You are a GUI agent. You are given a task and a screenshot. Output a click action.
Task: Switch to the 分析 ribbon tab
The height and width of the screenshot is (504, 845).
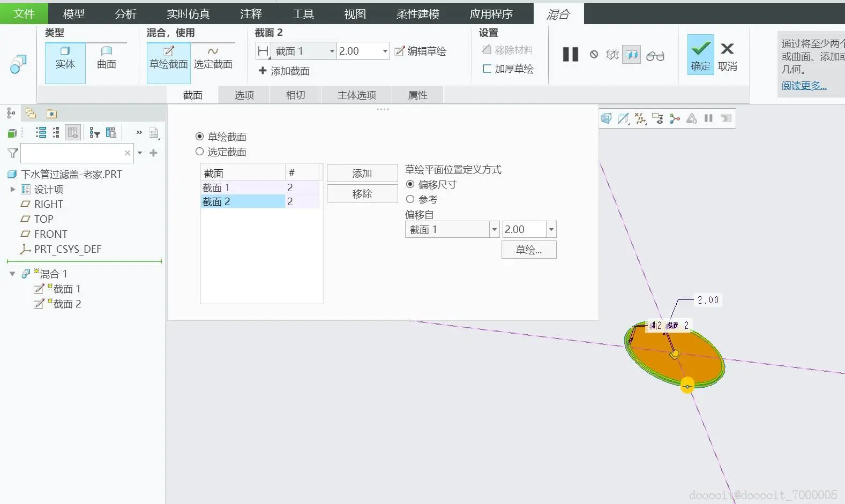[126, 14]
